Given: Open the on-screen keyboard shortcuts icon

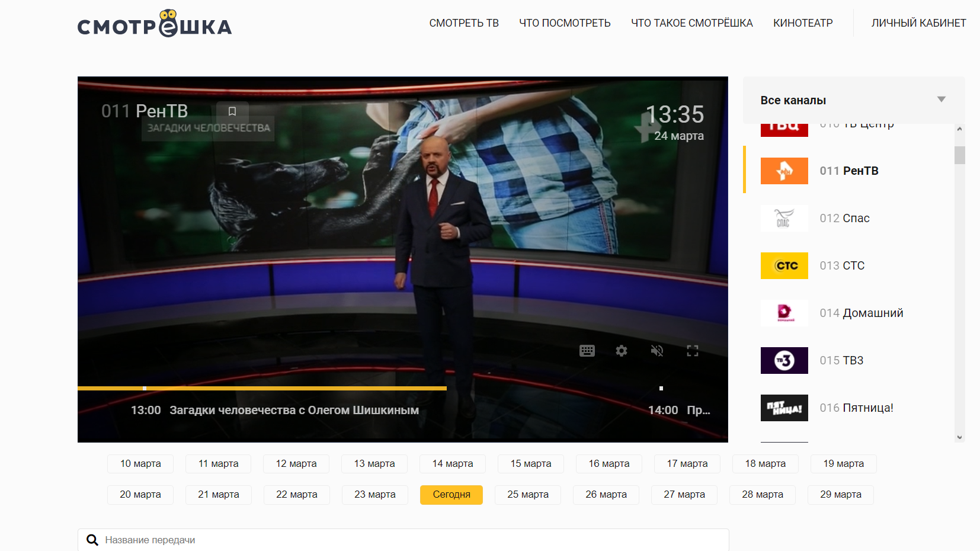Looking at the screenshot, I should coord(587,351).
